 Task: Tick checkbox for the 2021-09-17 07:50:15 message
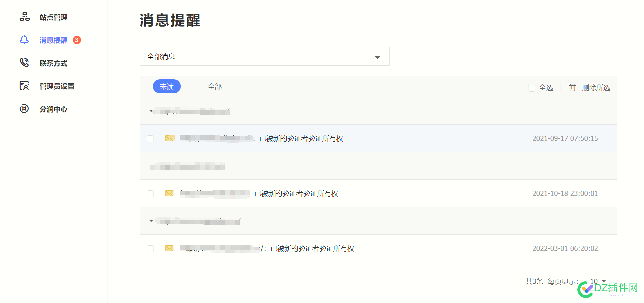pyautogui.click(x=151, y=139)
